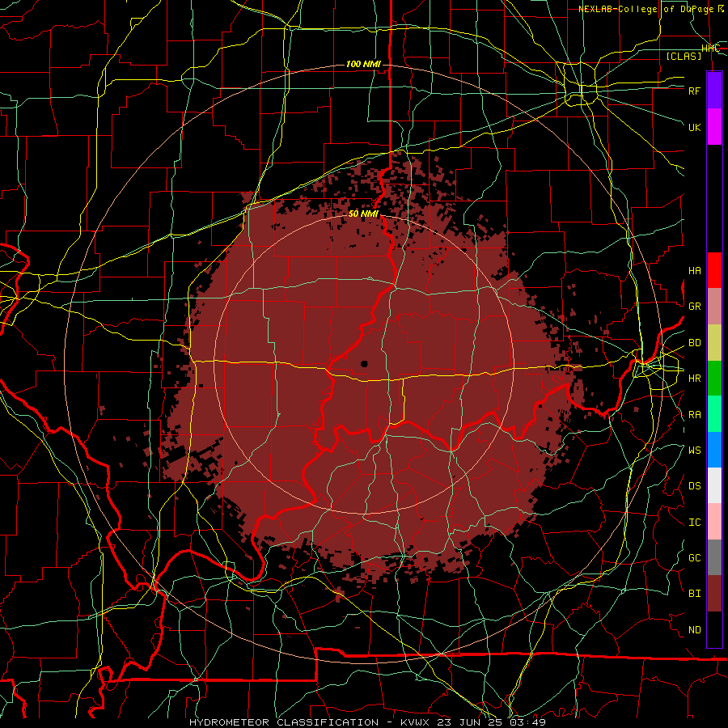Select the BD yellow legend swatch

714,342
